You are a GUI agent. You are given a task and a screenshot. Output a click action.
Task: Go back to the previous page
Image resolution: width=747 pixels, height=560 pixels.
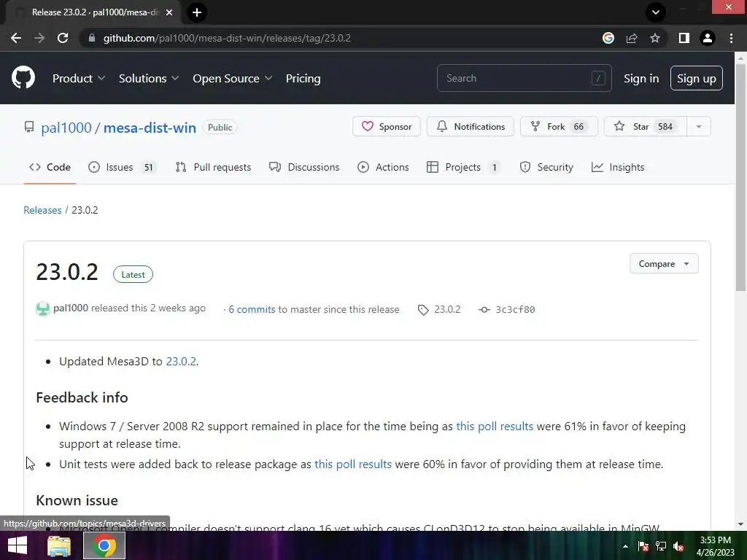[16, 38]
